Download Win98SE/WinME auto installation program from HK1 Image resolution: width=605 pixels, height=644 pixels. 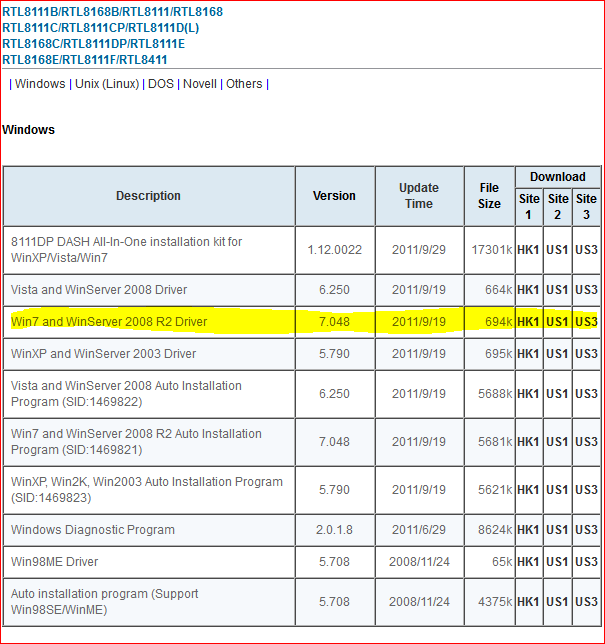[528, 602]
